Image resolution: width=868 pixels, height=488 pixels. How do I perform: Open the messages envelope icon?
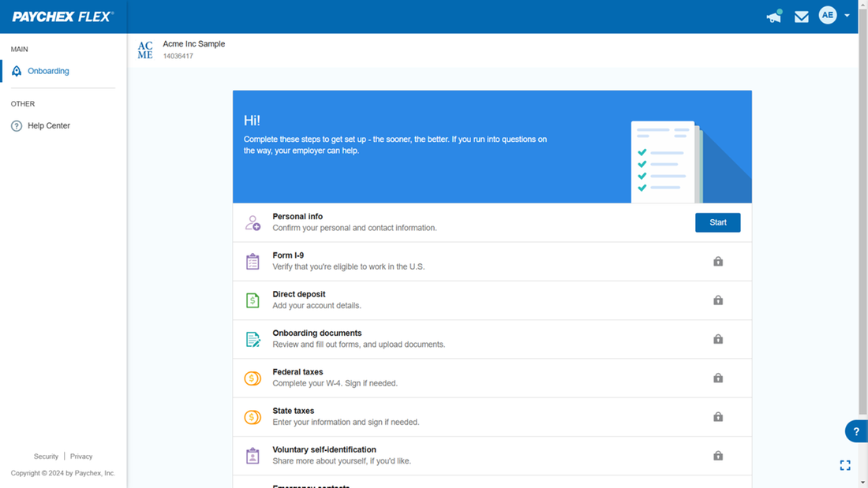pyautogui.click(x=802, y=17)
